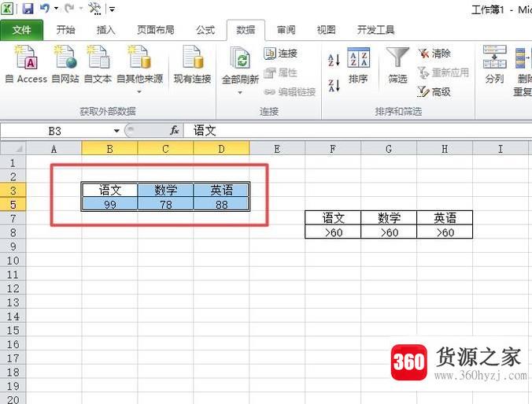This screenshot has width=532, height=404.
Task: Import data 自 Access
Action: coord(26,65)
